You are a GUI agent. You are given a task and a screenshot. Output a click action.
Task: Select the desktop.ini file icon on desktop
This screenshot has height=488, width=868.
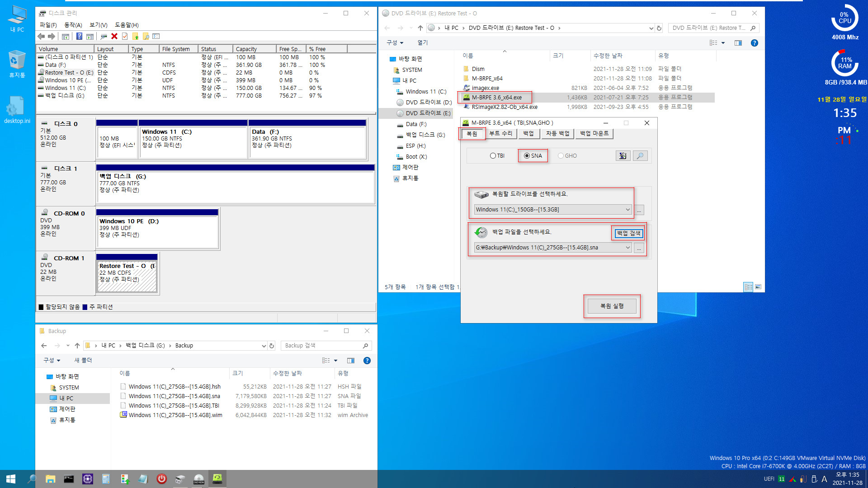click(x=17, y=110)
